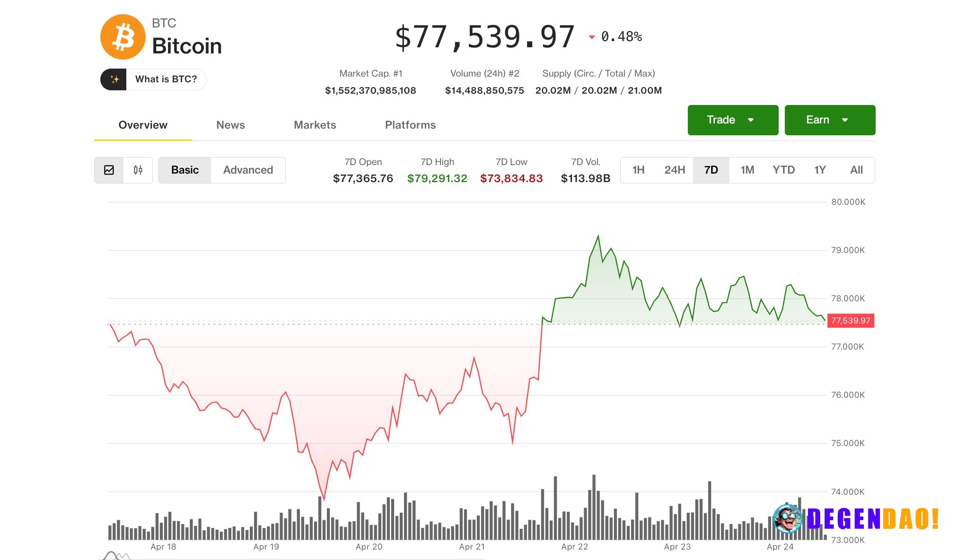Select the 1H timeframe option

coord(638,170)
